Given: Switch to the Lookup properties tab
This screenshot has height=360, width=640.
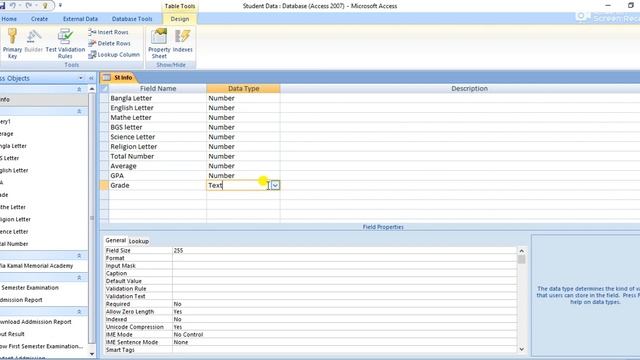Looking at the screenshot, I should tap(139, 241).
